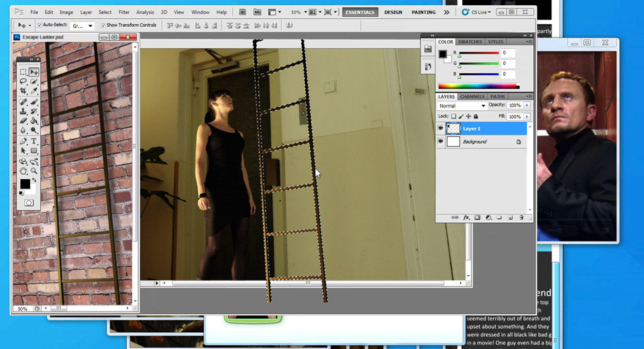
Task: Select the Zoom tool
Action: coord(34,170)
